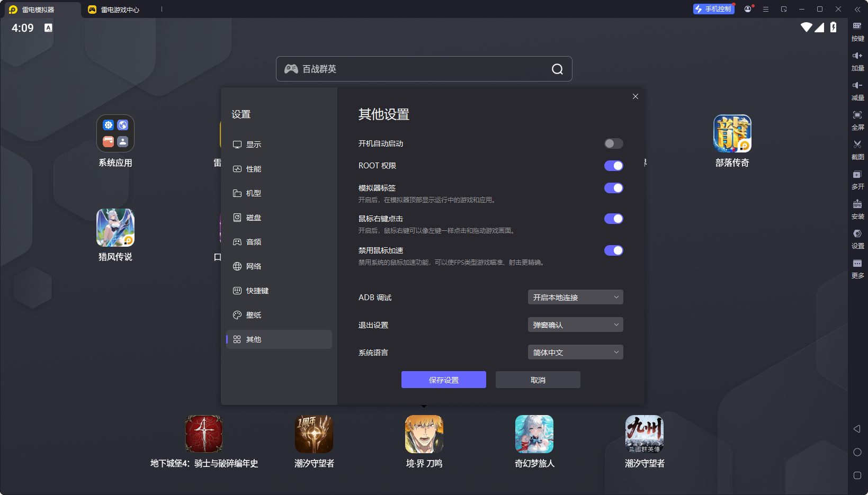The height and width of the screenshot is (495, 868).
Task: Open the 退出设置 exit behavior dropdown
Action: coord(575,325)
